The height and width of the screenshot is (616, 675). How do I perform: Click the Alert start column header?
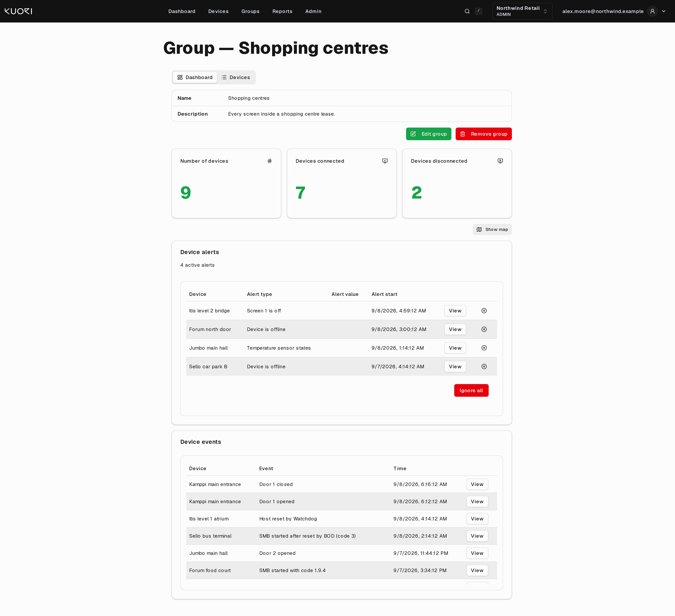(x=384, y=294)
